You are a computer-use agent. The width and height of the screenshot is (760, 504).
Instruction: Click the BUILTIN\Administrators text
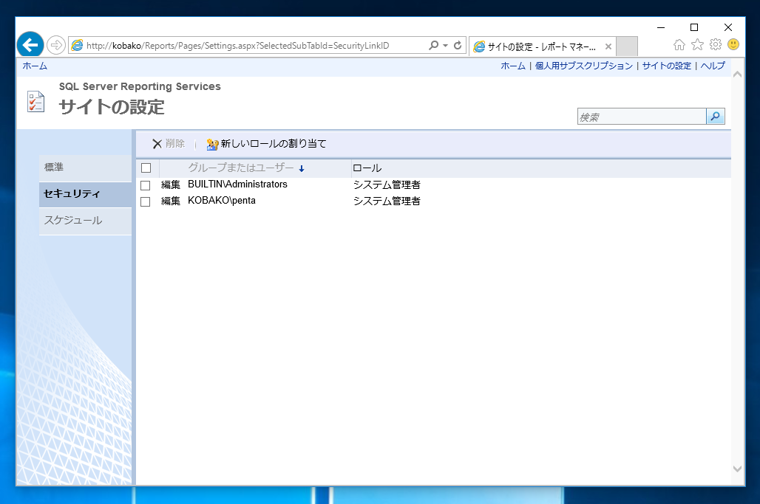[x=238, y=184]
